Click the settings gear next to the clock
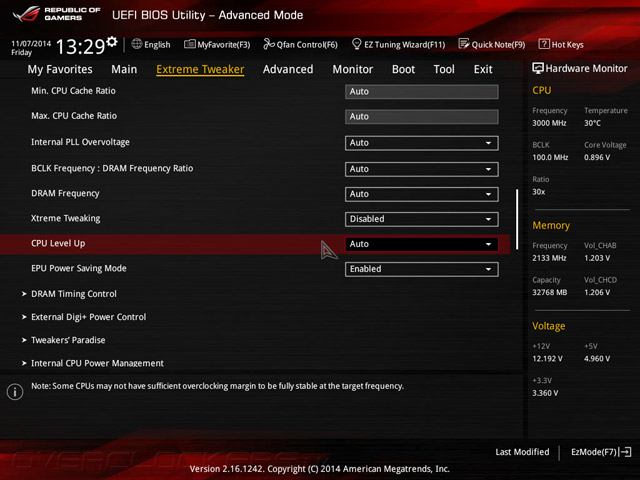This screenshot has height=480, width=640. (112, 41)
